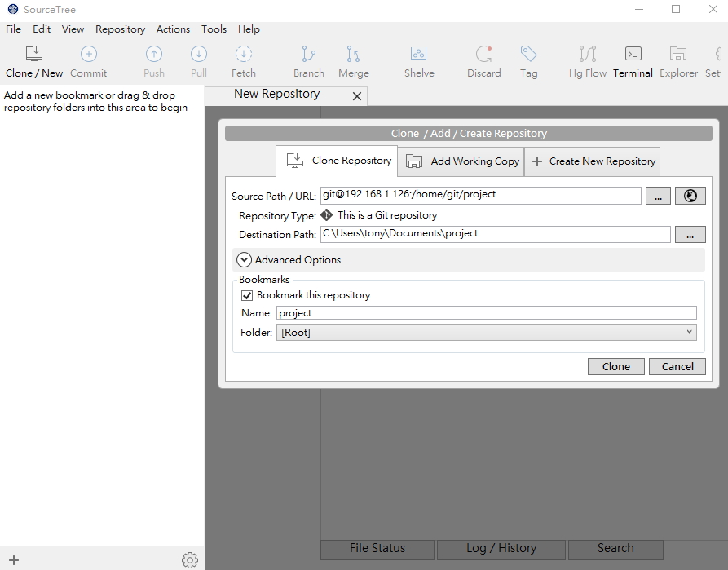The width and height of the screenshot is (728, 570).
Task: Browse for Destination Path with ellipsis button
Action: click(690, 235)
